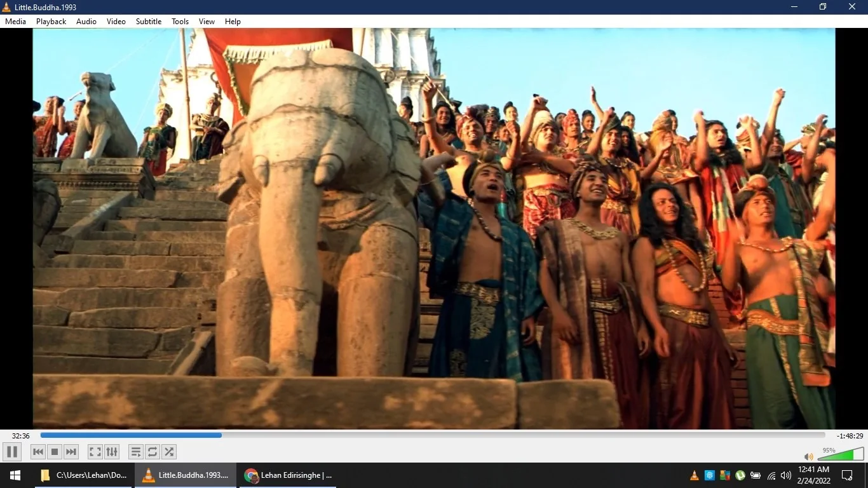Switch to File Explorer taskbar window
Screen dimensions: 868x488
83,475
